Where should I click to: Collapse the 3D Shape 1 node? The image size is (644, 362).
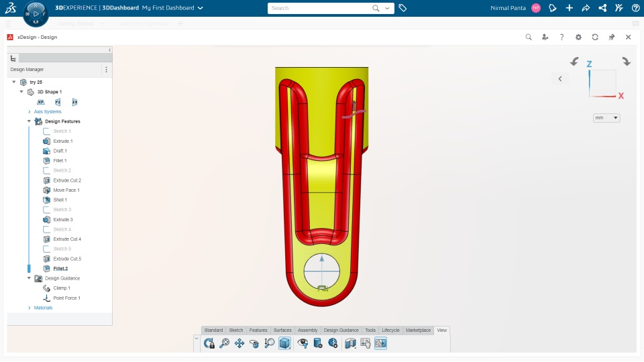click(21, 92)
